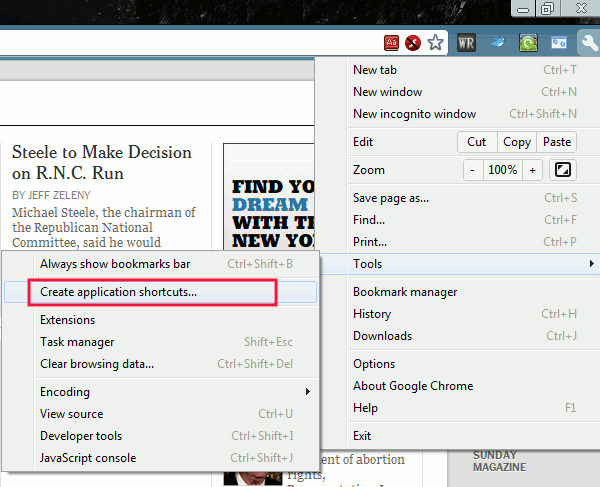Viewport: 600px width, 487px height.
Task: Open the WR extension icon
Action: (466, 42)
